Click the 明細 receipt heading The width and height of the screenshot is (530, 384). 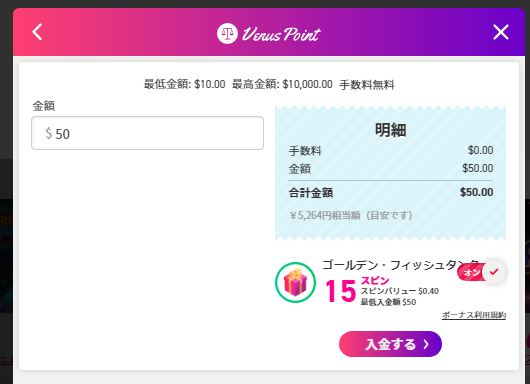(x=390, y=130)
